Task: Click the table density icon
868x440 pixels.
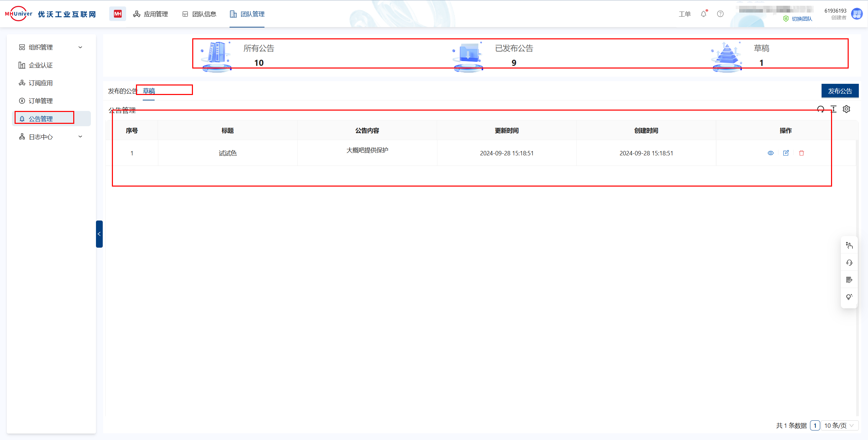Action: (833, 109)
